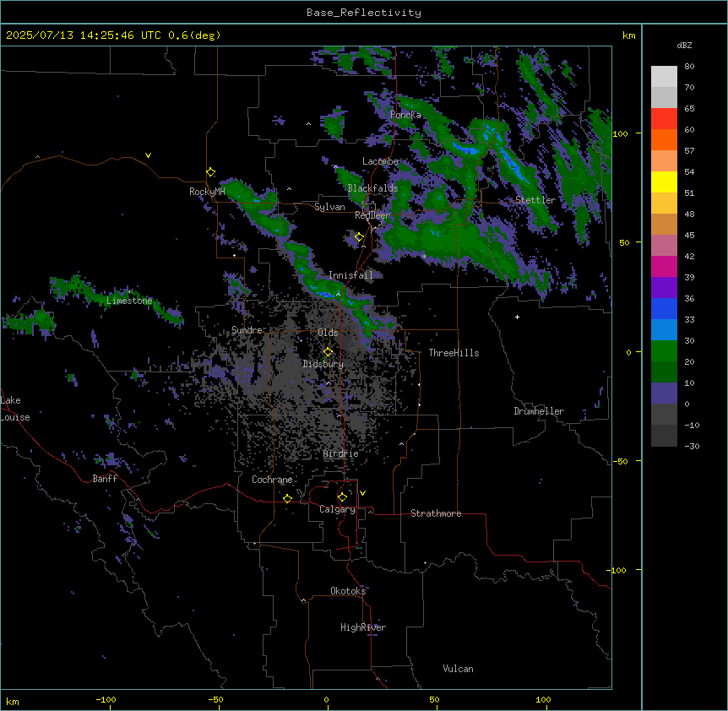Click the Drumheller label
728x711 pixels.
click(x=539, y=411)
